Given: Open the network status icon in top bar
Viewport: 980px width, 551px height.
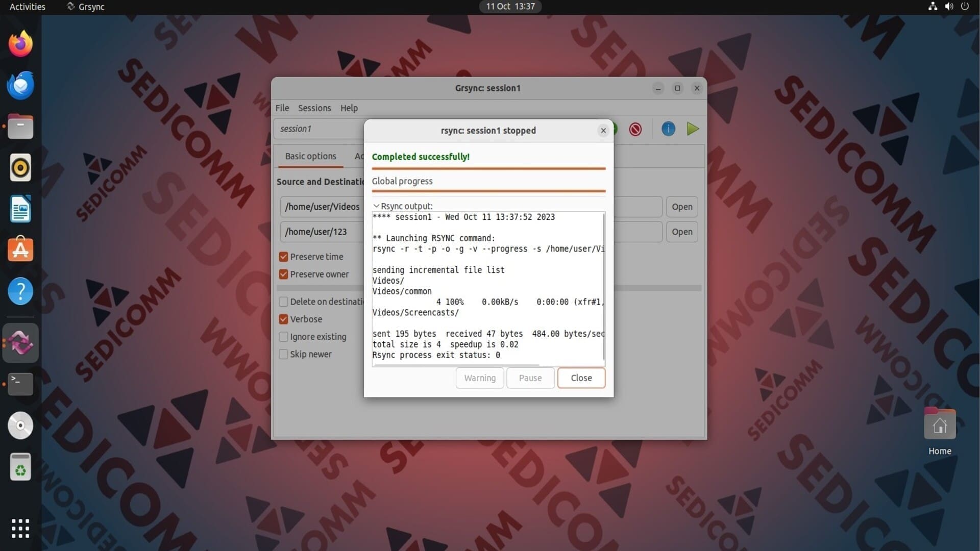Looking at the screenshot, I should click(933, 7).
